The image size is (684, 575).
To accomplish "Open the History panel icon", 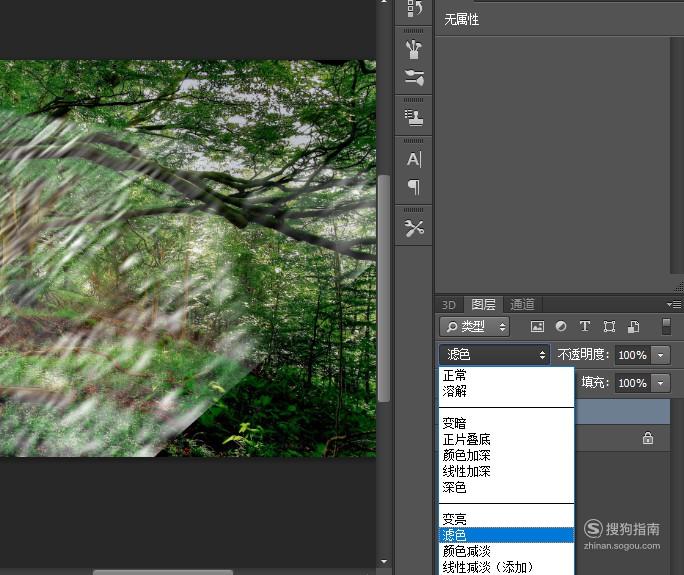I will click(x=414, y=9).
